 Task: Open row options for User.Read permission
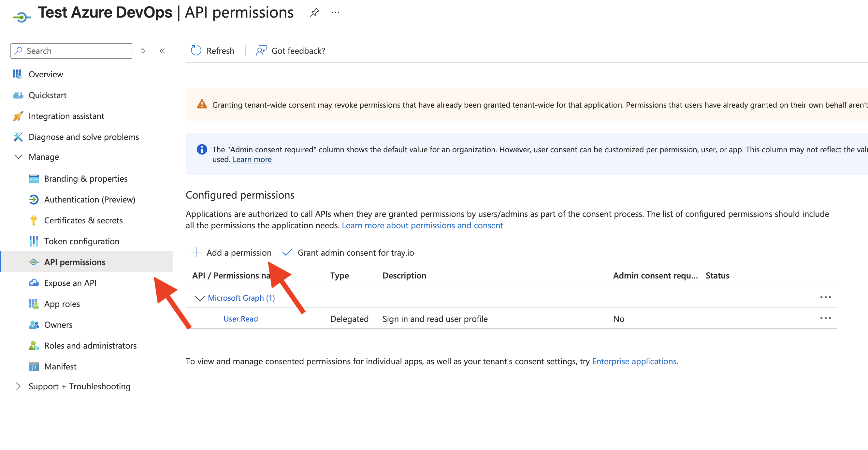(826, 318)
